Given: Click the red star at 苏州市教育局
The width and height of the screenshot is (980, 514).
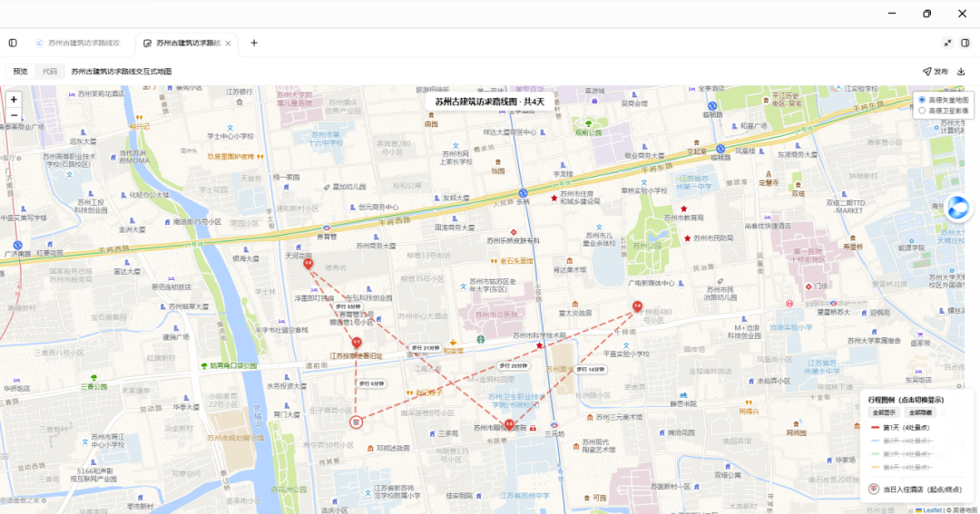Looking at the screenshot, I should (x=684, y=209).
